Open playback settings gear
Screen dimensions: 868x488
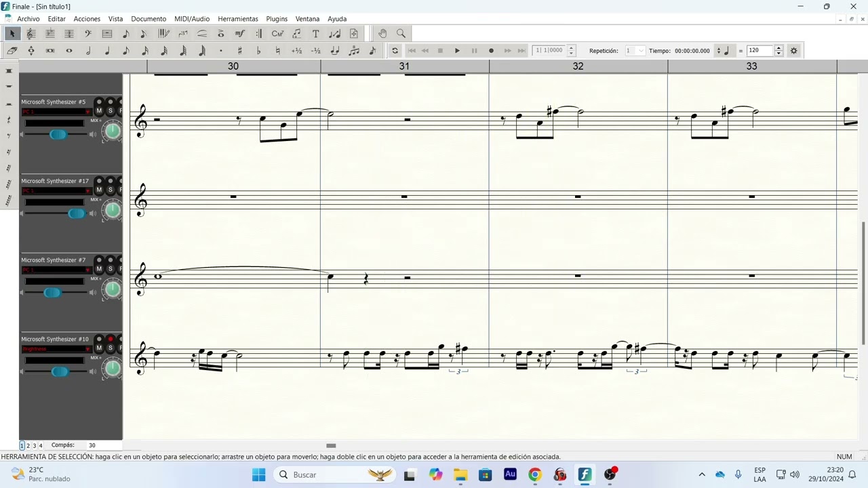[794, 51]
